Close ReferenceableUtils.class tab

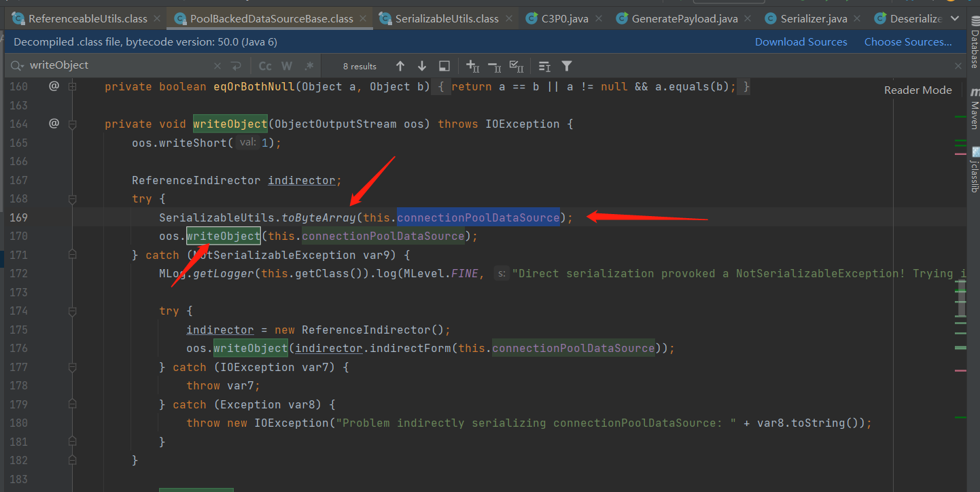pos(157,18)
